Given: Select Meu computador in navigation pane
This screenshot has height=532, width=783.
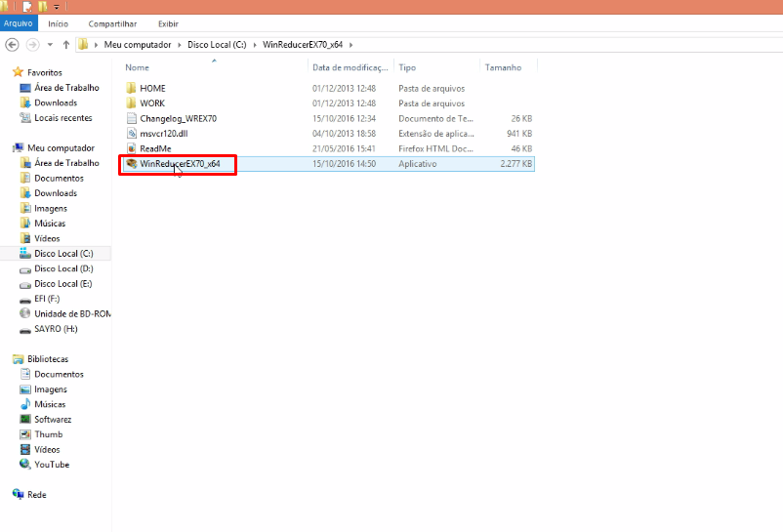Looking at the screenshot, I should [x=61, y=148].
